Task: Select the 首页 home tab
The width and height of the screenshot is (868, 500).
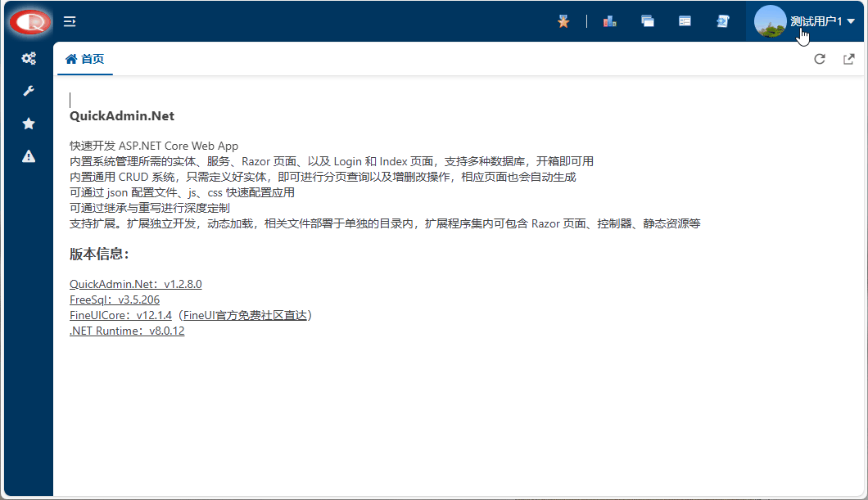Action: [84, 59]
